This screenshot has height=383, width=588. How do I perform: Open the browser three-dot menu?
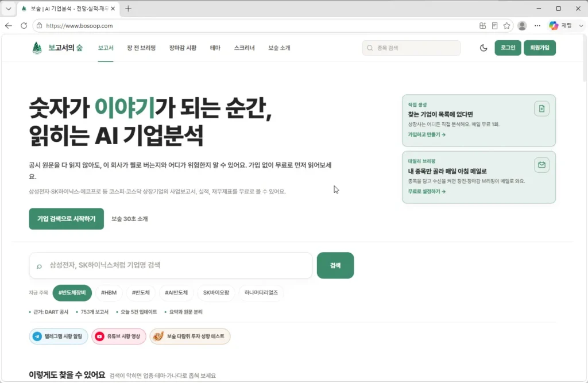point(537,25)
